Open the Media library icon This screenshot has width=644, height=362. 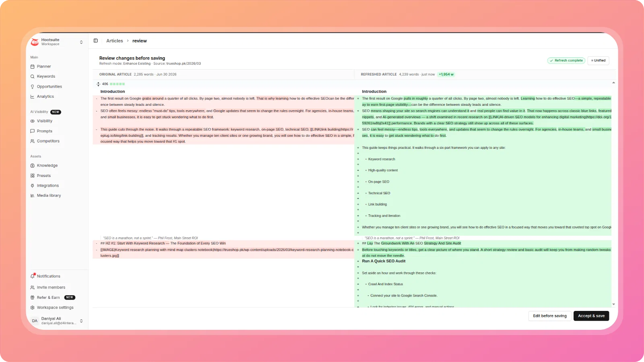[x=32, y=196]
